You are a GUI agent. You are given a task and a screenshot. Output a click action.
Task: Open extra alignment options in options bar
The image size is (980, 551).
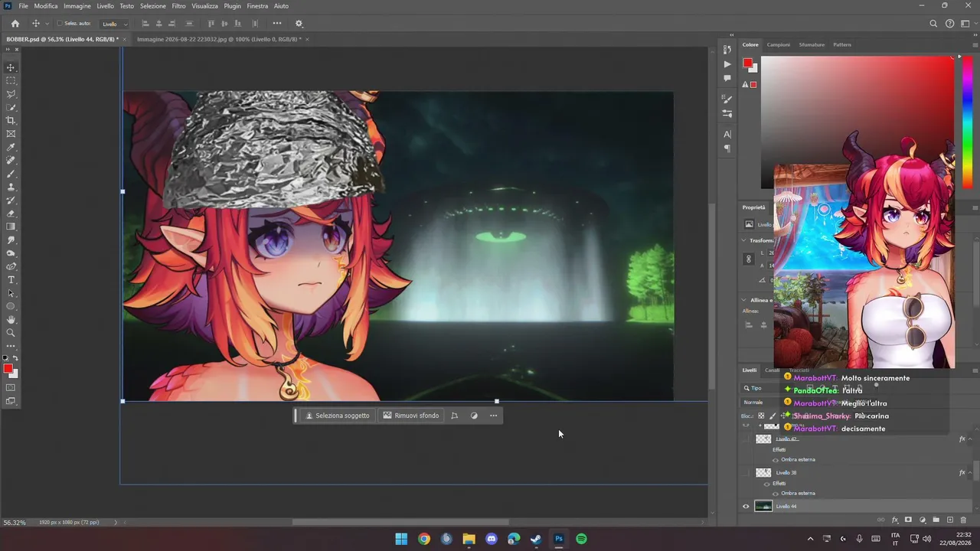click(x=276, y=24)
